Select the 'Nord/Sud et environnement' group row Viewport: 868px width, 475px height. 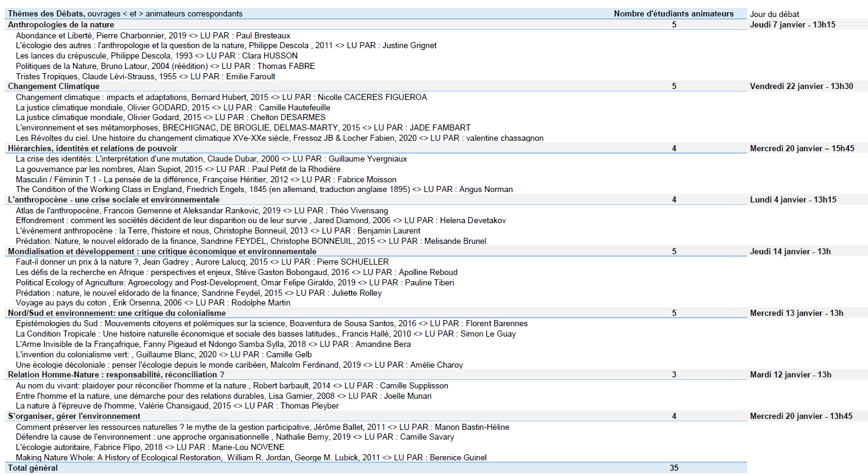pos(117,313)
